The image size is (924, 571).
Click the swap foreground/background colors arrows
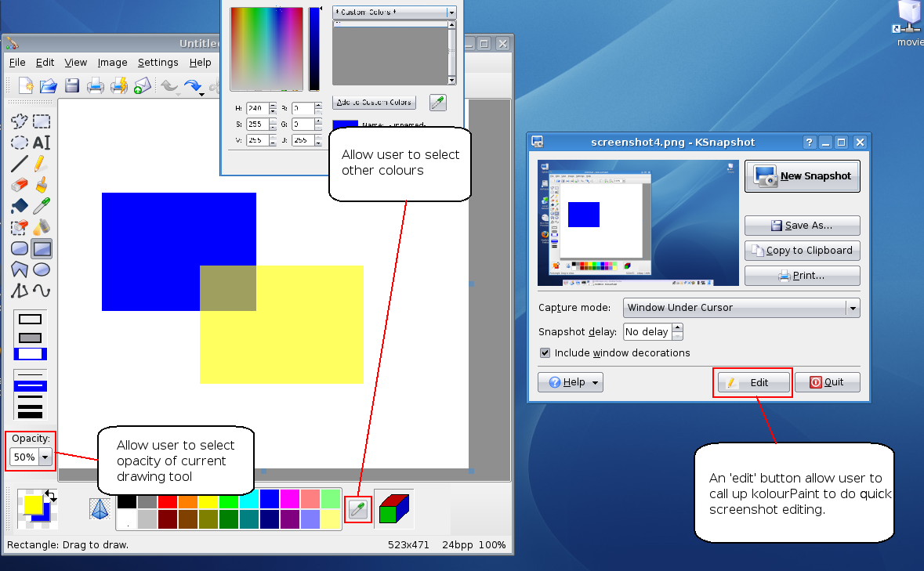51,496
